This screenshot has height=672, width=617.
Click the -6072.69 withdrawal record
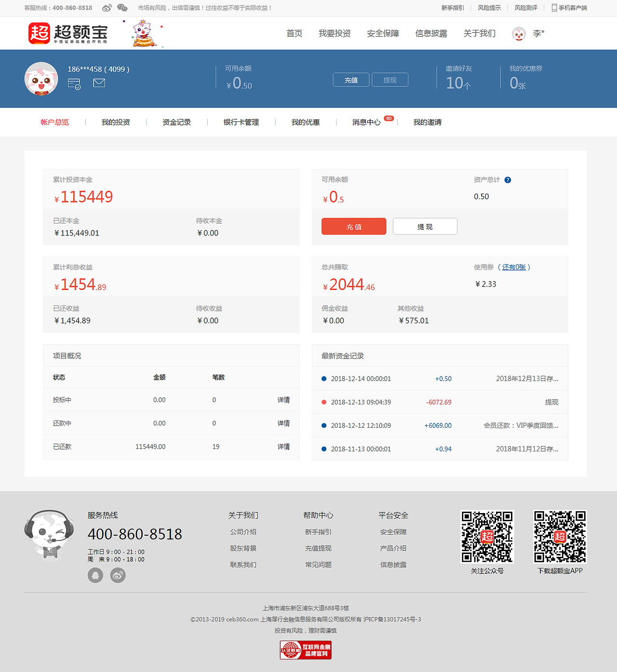point(440,402)
